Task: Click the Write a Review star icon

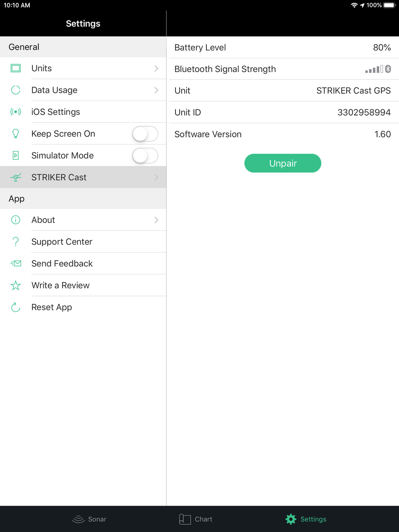Action: [x=16, y=285]
